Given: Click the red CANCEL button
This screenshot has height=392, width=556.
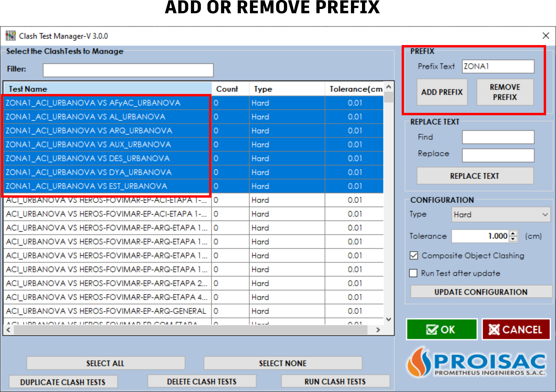Looking at the screenshot, I should click(516, 330).
